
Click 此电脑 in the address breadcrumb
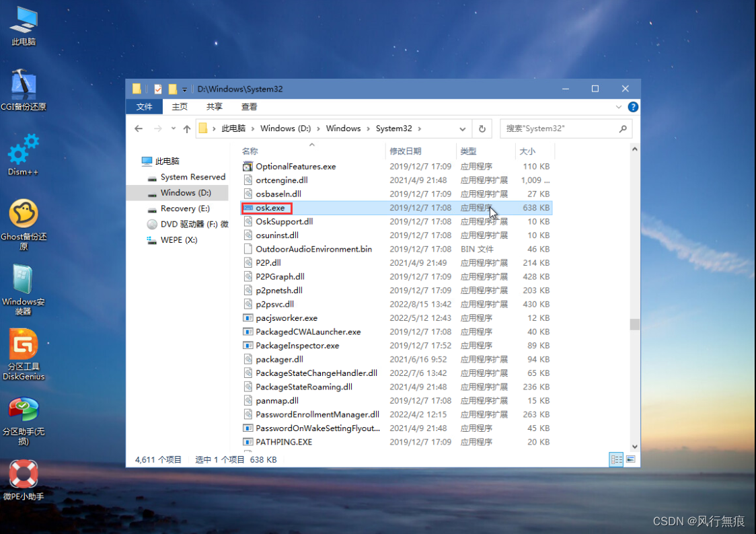coord(233,128)
